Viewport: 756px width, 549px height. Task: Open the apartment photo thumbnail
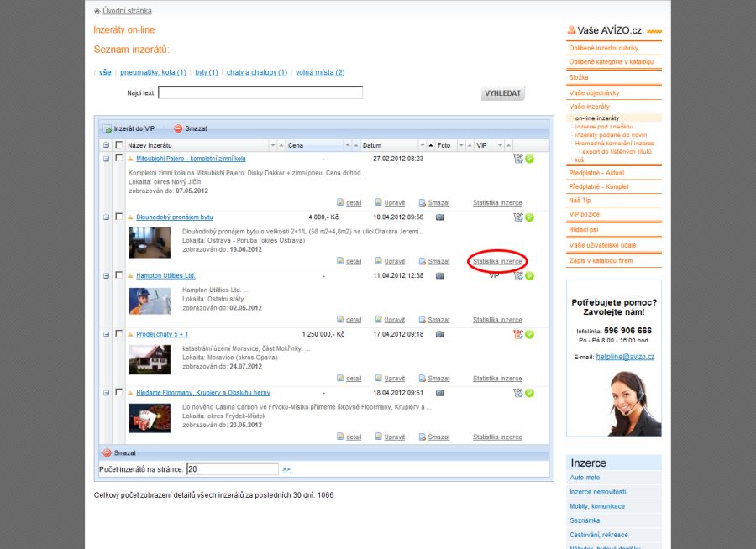150,242
